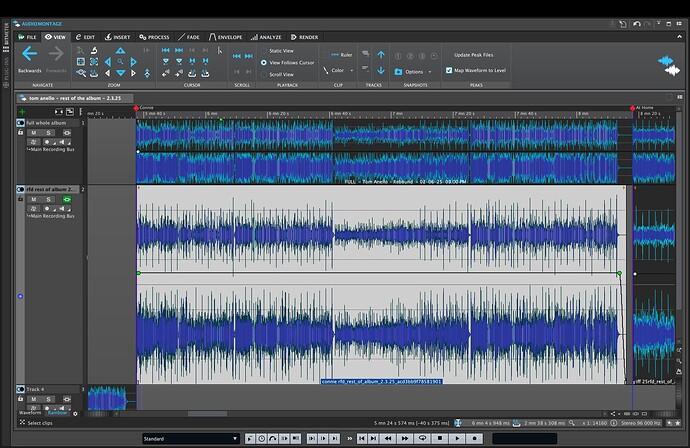
Task: Switch to the EDIT ribbon tab
Action: click(85, 37)
